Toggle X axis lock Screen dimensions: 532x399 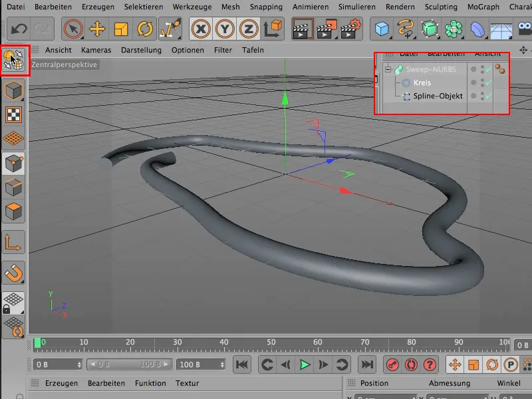201,29
